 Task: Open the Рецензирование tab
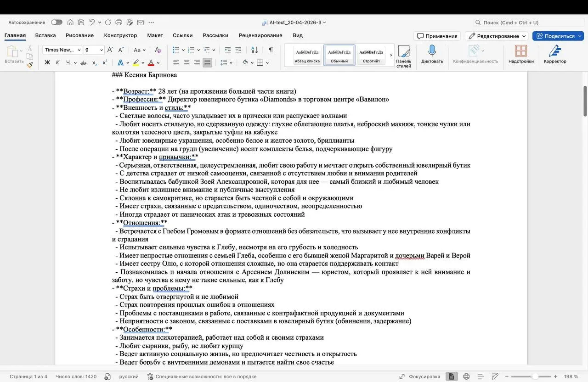click(260, 35)
